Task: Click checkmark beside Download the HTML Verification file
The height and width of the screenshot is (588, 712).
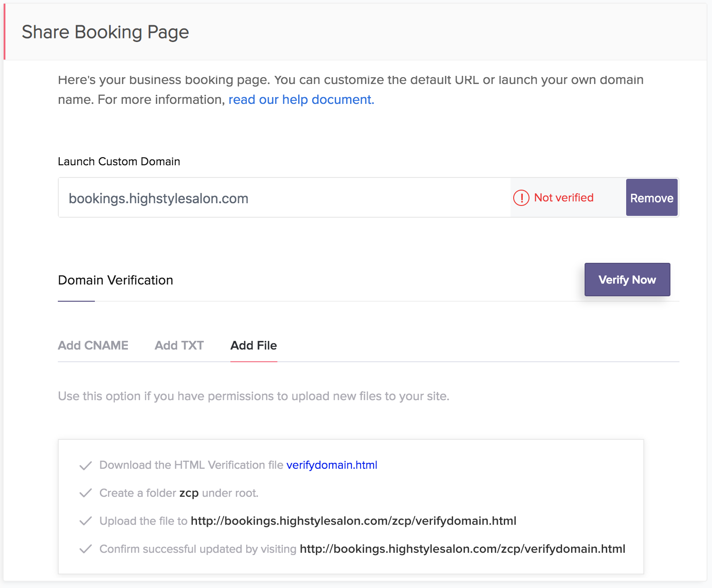Action: pyautogui.click(x=85, y=466)
